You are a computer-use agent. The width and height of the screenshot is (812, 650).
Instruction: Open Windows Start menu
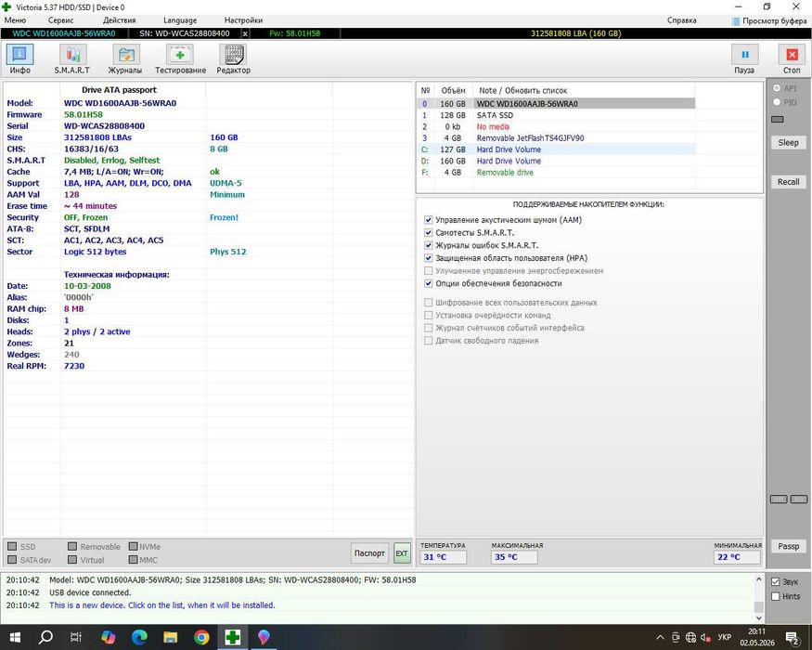[15, 636]
